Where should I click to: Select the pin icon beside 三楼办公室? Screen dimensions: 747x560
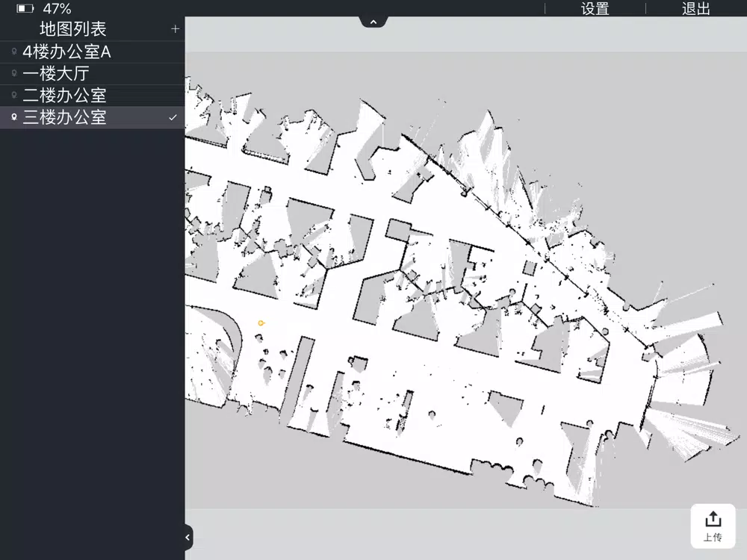coord(14,117)
